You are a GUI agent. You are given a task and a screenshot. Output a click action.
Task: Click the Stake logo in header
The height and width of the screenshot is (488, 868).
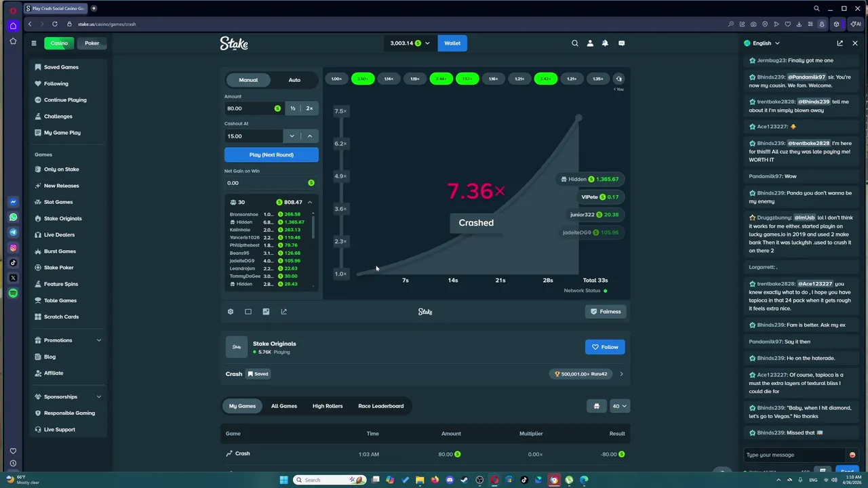pyautogui.click(x=234, y=43)
